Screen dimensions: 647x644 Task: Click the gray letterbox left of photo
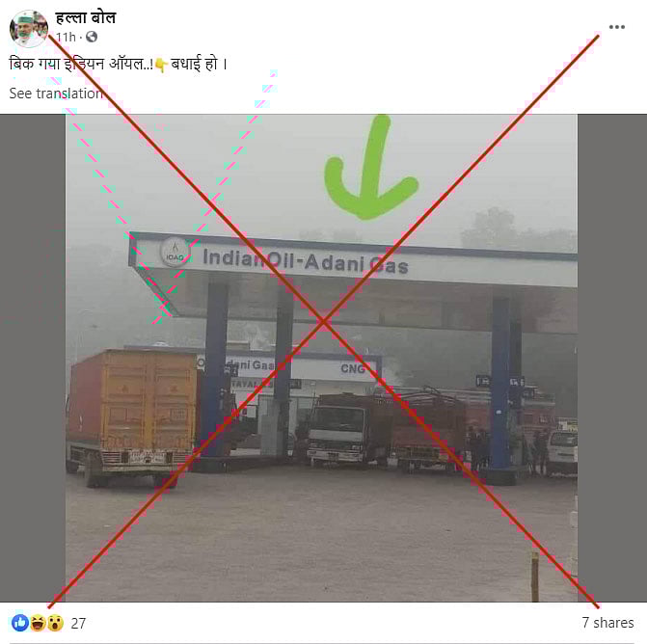click(33, 358)
